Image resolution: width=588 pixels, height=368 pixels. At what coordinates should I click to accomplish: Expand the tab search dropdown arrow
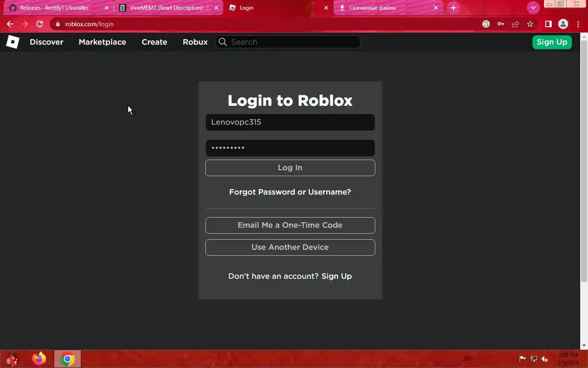(533, 8)
